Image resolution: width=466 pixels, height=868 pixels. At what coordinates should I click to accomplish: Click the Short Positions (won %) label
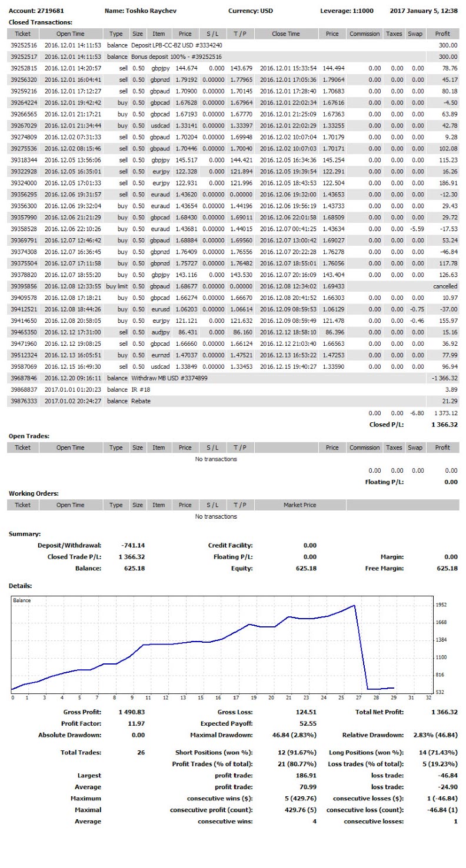click(x=214, y=752)
